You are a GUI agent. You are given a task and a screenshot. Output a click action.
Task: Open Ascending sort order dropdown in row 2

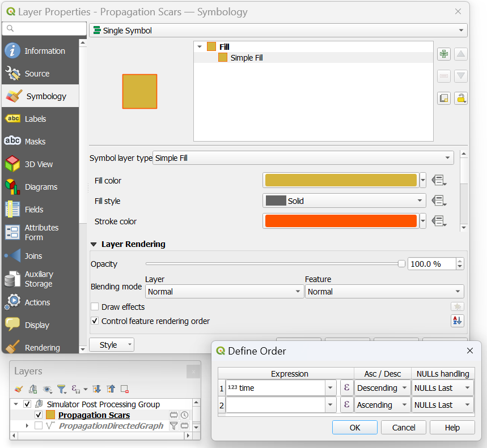click(x=382, y=405)
